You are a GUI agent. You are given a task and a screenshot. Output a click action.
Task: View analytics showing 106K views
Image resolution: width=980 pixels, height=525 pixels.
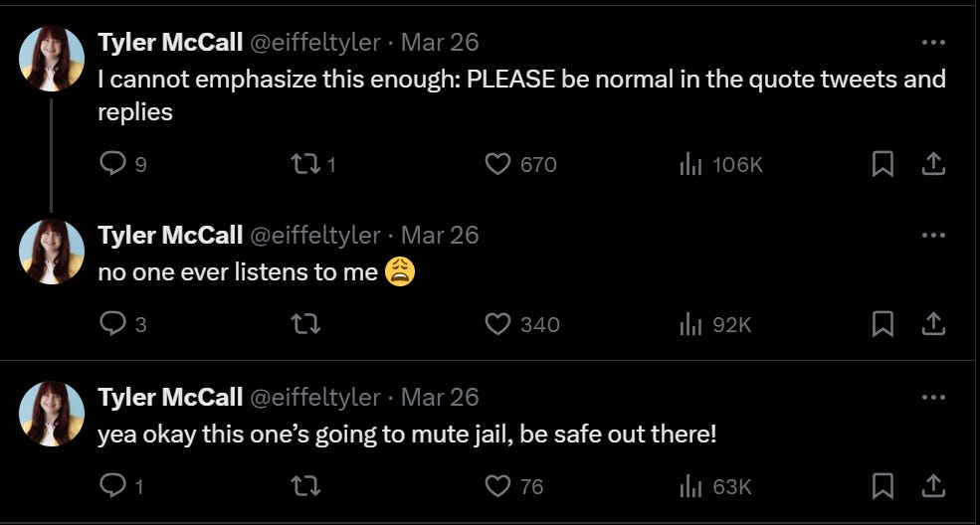pyautogui.click(x=690, y=164)
